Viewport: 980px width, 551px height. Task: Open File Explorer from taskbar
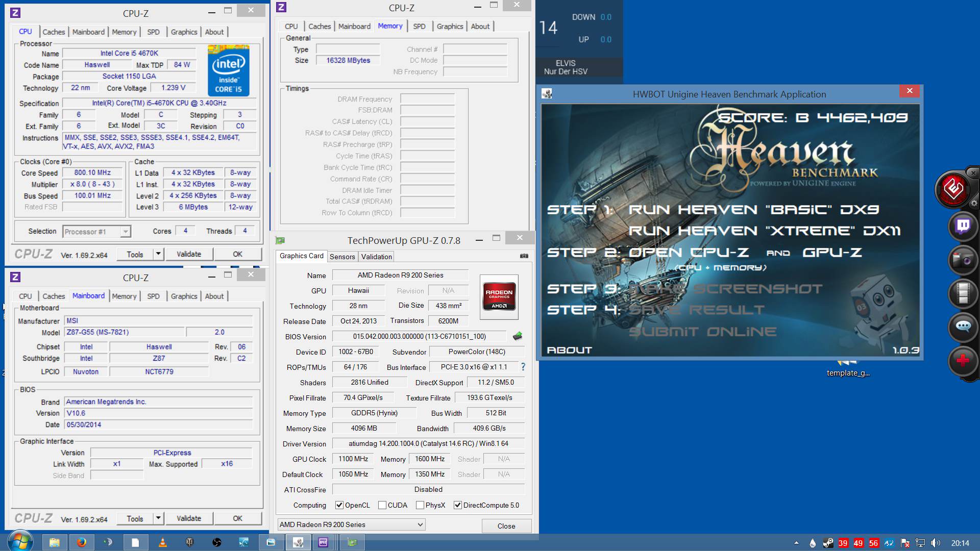(55, 542)
